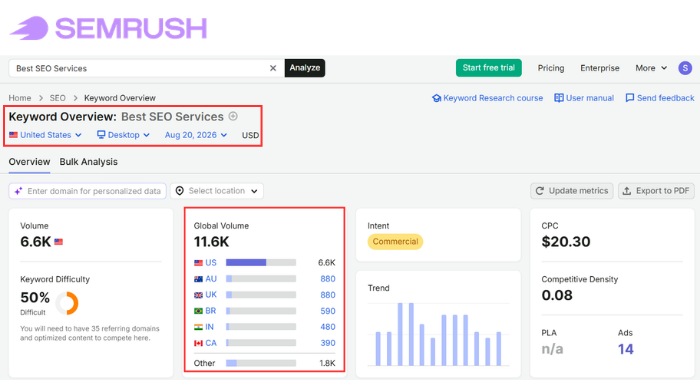The width and height of the screenshot is (700, 380).
Task: Select CA row in Global Volume
Action: 264,343
